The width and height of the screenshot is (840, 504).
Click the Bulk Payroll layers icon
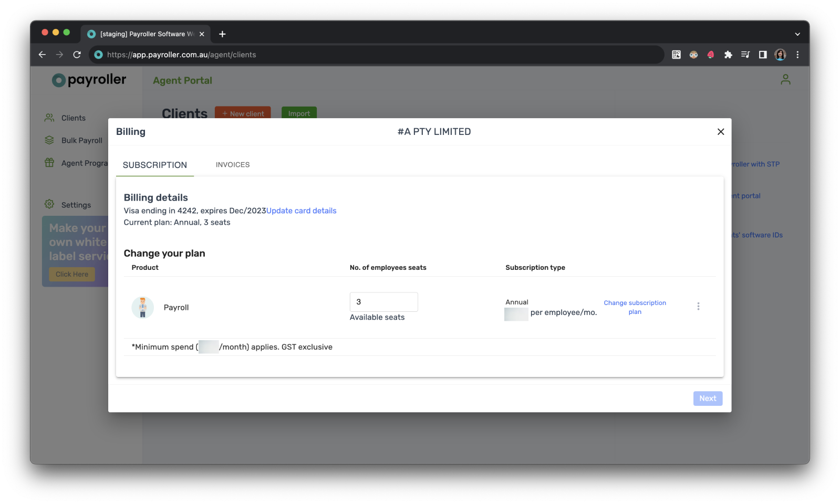(x=49, y=140)
